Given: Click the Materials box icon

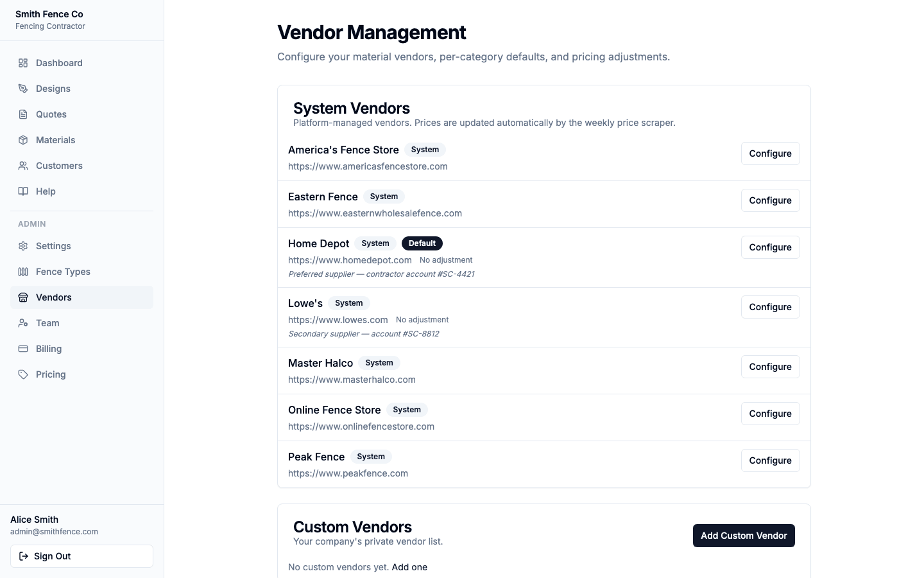Looking at the screenshot, I should 23,140.
